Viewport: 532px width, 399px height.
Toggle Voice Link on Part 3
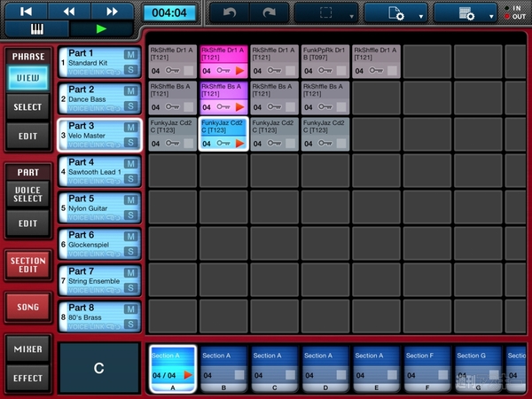[94, 145]
